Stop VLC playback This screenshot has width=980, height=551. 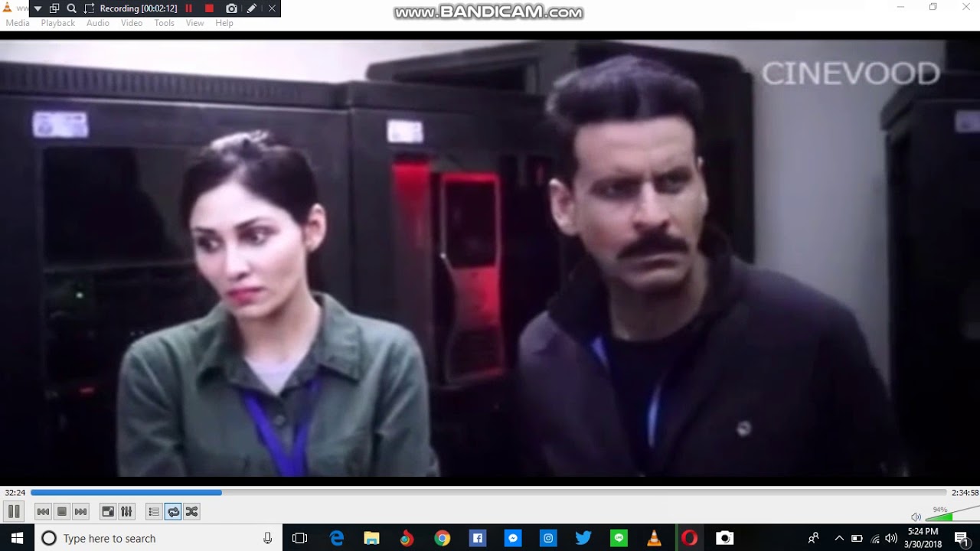pos(62,511)
